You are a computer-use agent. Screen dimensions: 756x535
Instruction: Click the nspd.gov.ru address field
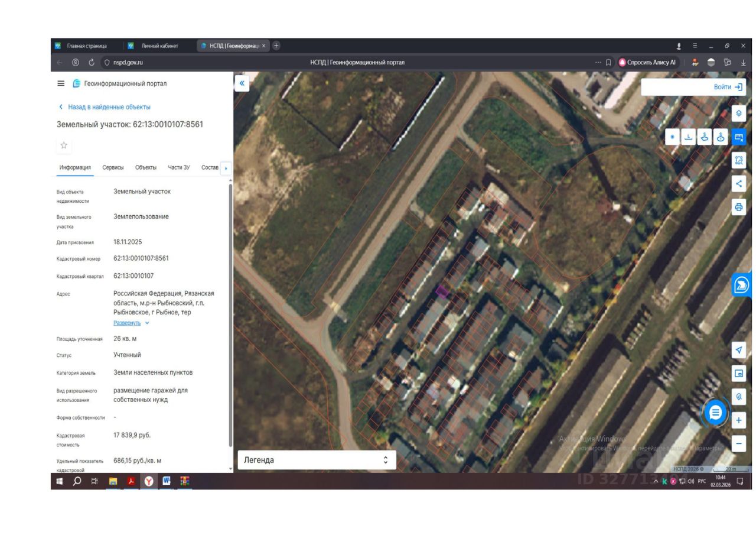click(128, 62)
